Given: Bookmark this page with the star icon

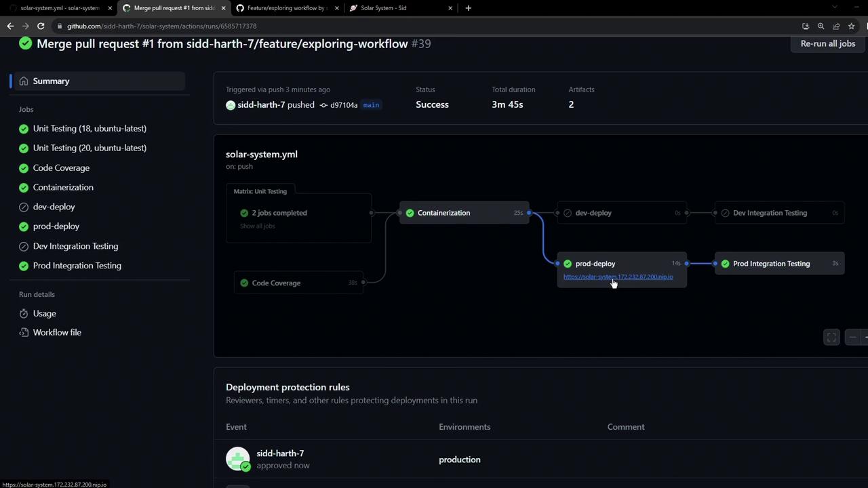Looking at the screenshot, I should 852,26.
